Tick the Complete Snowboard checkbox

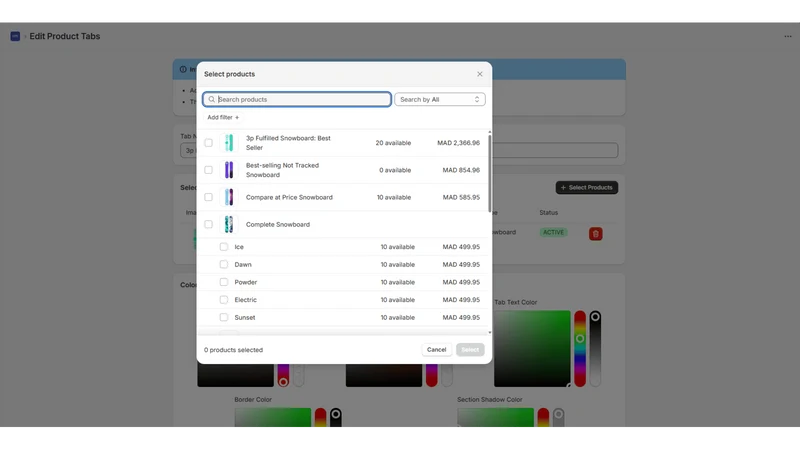pyautogui.click(x=209, y=224)
